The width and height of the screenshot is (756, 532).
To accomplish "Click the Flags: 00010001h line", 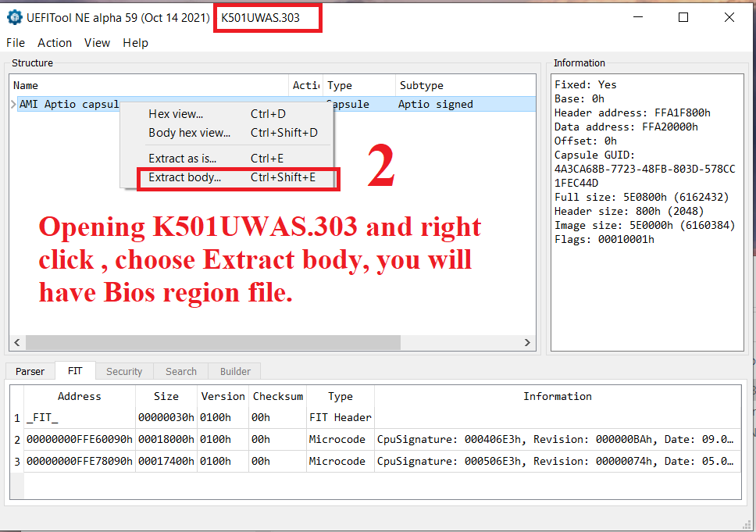I will pos(604,239).
